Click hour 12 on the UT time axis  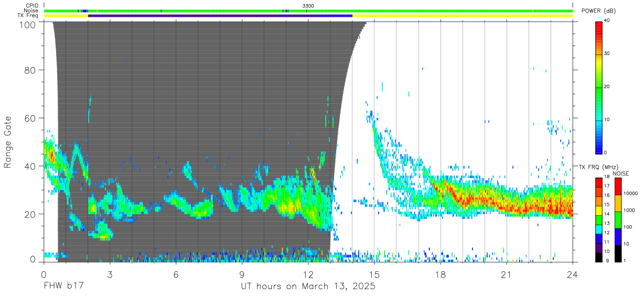[308, 274]
